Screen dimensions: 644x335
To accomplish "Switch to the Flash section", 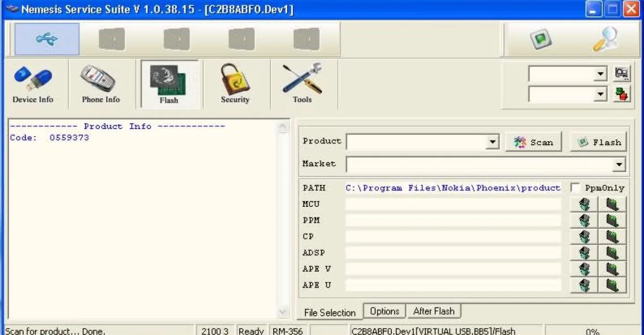I will pos(169,85).
